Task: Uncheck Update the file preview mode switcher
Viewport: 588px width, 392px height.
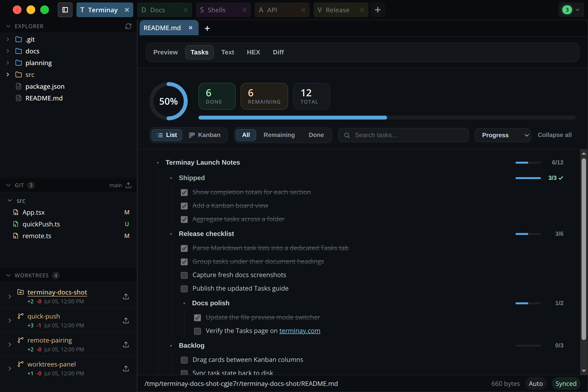Action: tap(197, 318)
